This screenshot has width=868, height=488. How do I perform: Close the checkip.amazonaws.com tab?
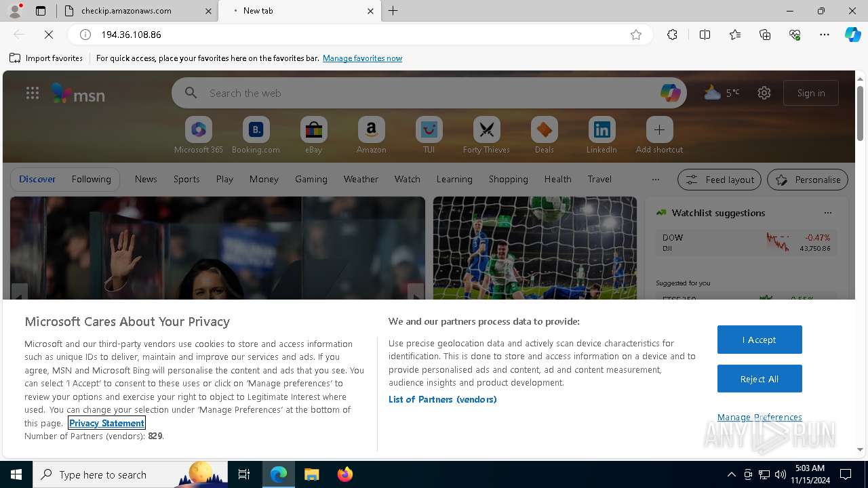pos(208,11)
